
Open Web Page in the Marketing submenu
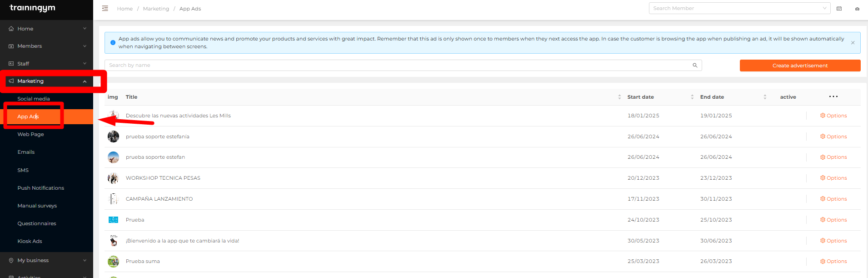coord(30,134)
